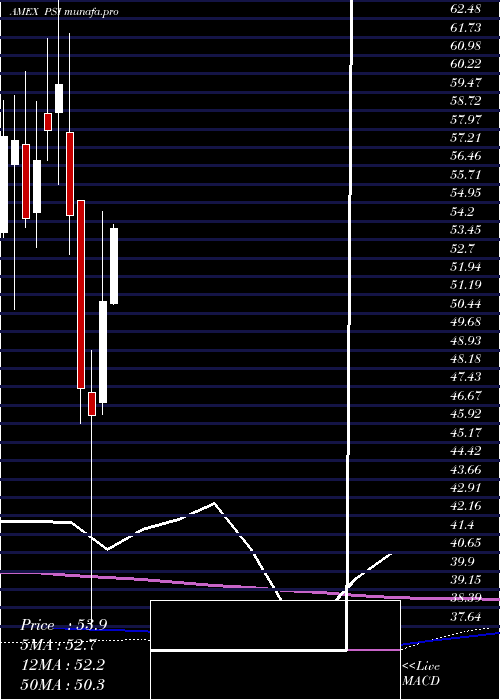This screenshot has width=500, height=700.
Task: Select the 52.7 price axis label
Action: [x=462, y=249]
